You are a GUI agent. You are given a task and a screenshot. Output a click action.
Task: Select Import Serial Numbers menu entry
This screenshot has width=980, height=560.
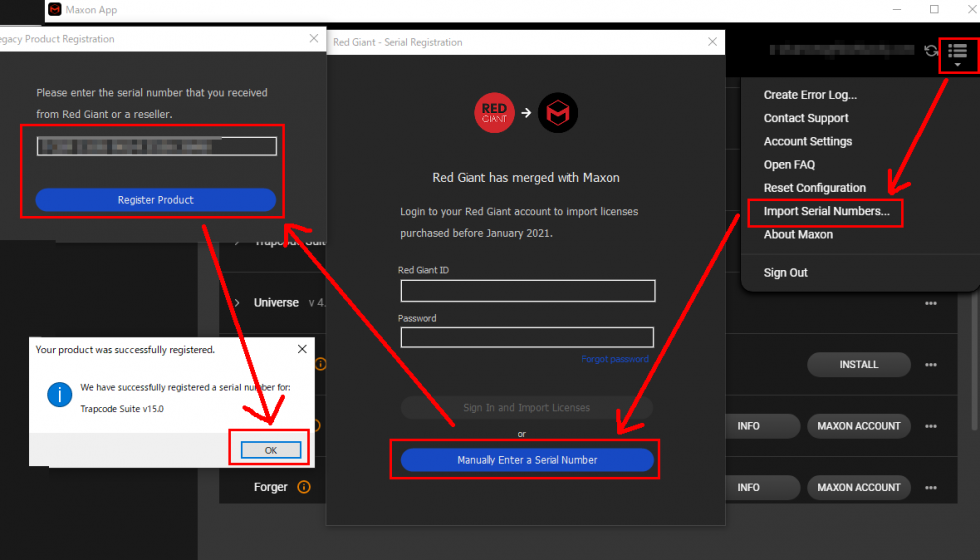(826, 211)
